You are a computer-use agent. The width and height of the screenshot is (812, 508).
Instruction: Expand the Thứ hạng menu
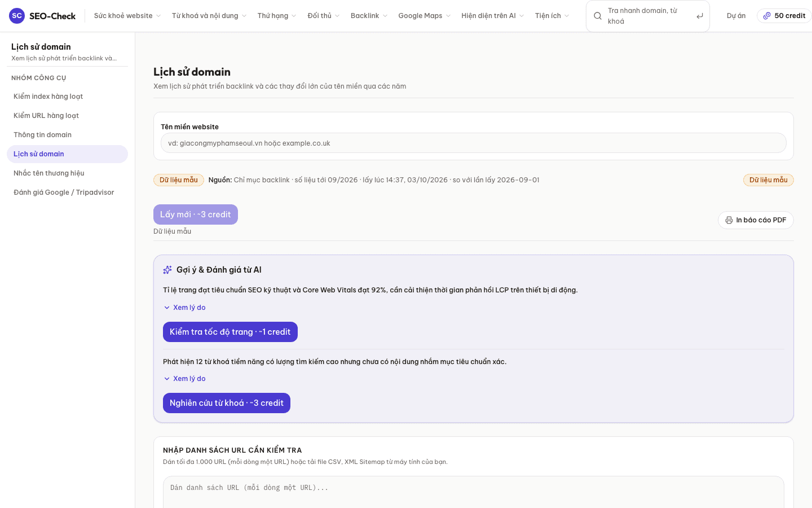tap(277, 16)
